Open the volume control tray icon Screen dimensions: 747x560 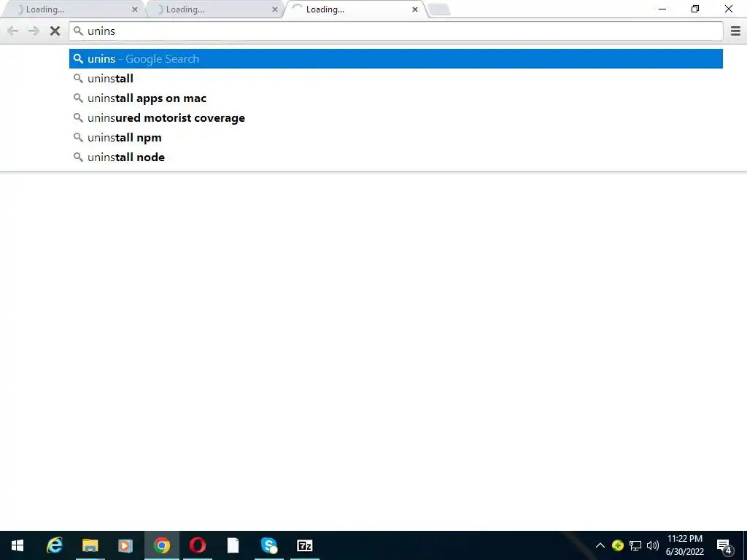653,545
